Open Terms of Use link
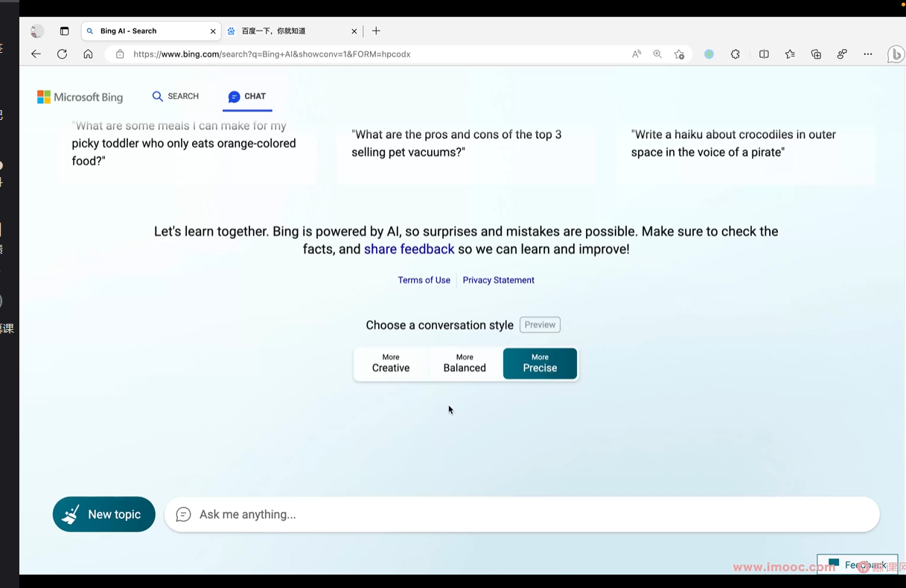Viewport: 906px width, 588px height. click(x=424, y=280)
